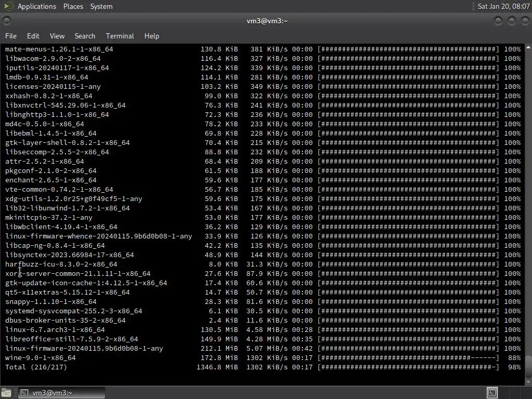This screenshot has width=532, height=399.
Task: Click the qt5-x11extras-5.15.12-1-x86_64 package name
Action: 68,292
